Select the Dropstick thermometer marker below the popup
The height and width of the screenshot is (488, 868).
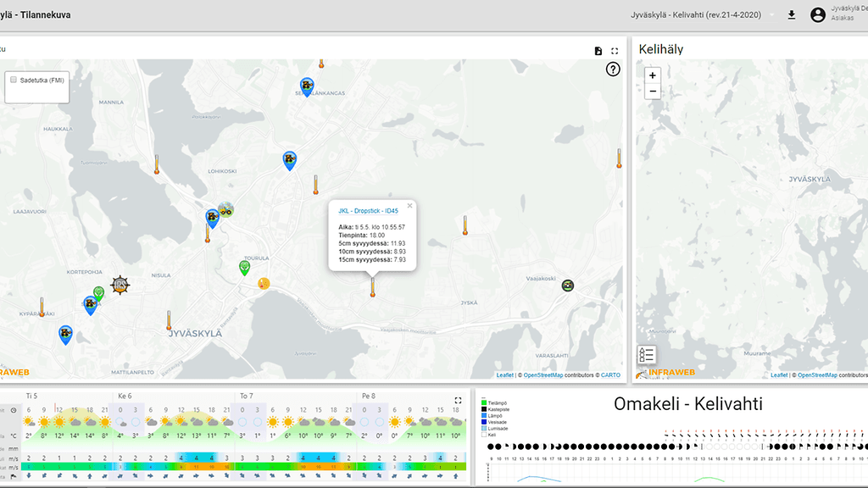tap(372, 288)
